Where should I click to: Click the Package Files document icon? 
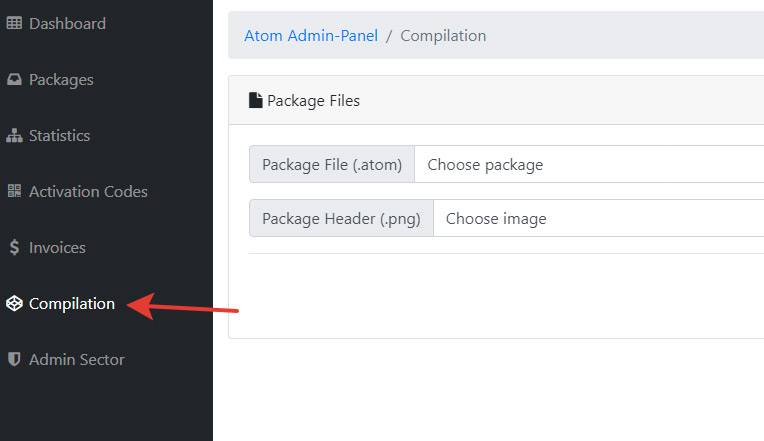pyautogui.click(x=256, y=100)
